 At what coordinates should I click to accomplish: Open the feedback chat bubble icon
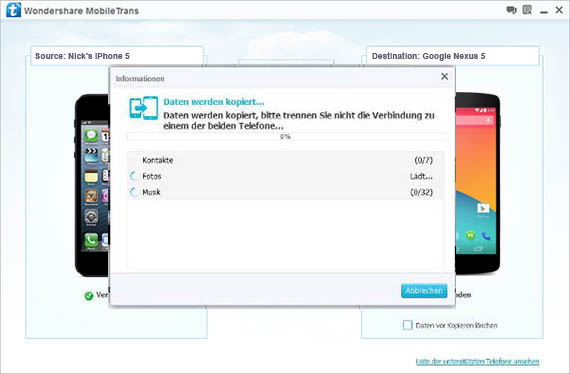click(x=511, y=10)
